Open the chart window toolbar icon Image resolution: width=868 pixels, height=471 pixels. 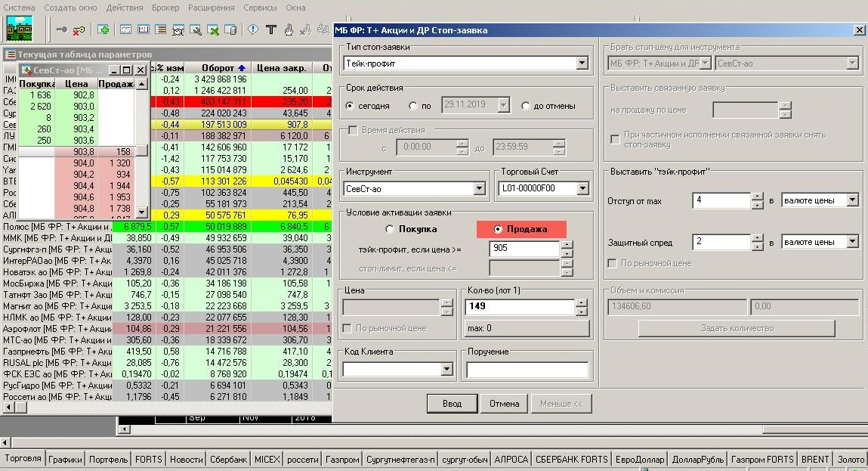125,29
